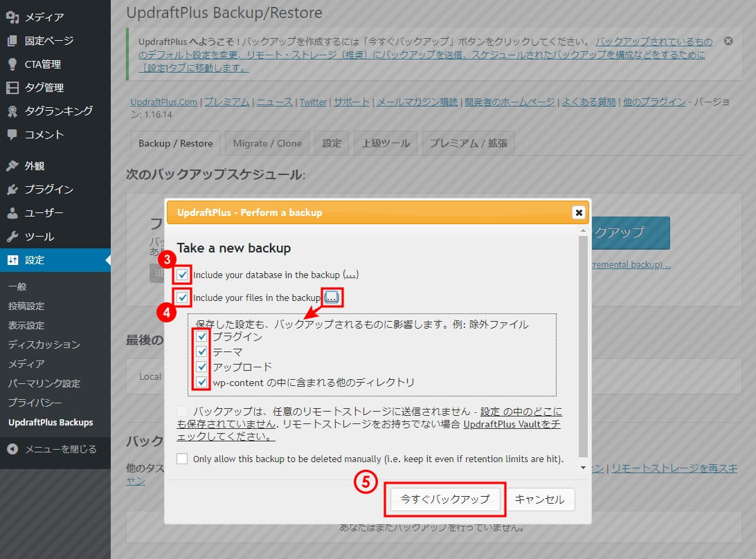This screenshot has width=756, height=559.
Task: Open the 開発者のホームページ link
Action: (x=510, y=102)
